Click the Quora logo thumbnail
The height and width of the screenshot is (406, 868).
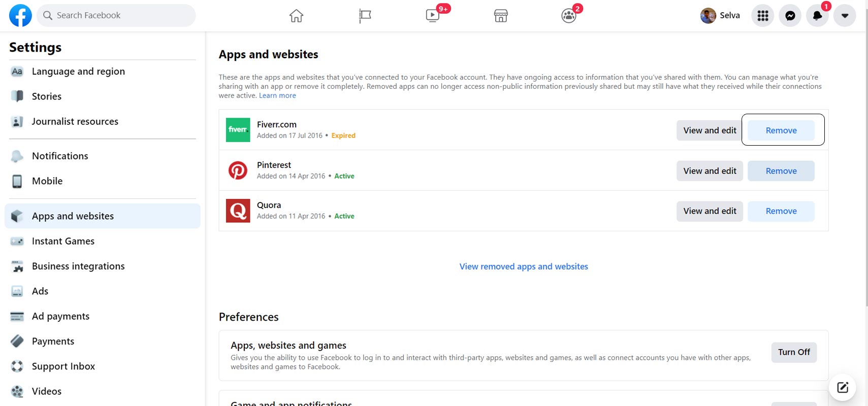[x=238, y=211]
